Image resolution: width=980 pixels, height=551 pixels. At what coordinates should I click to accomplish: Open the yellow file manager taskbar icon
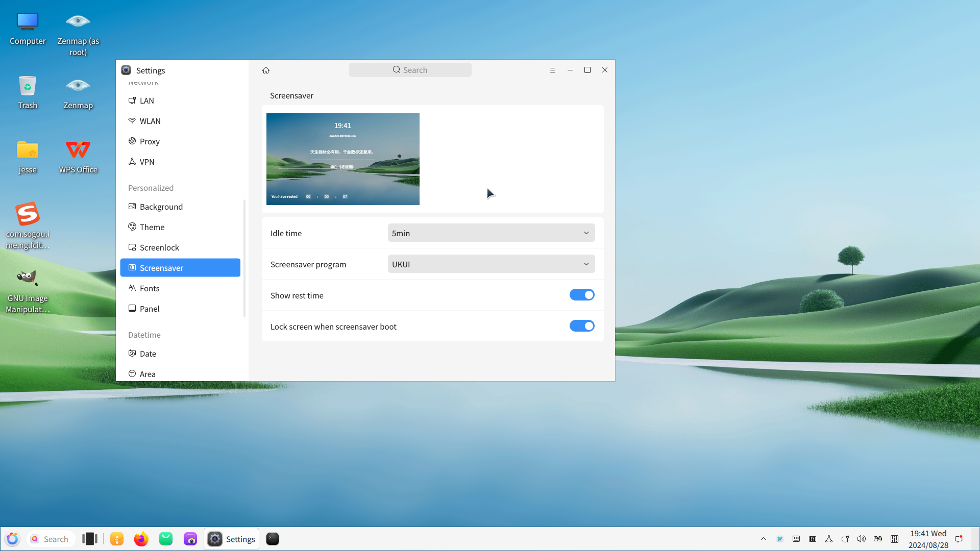pos(117,539)
